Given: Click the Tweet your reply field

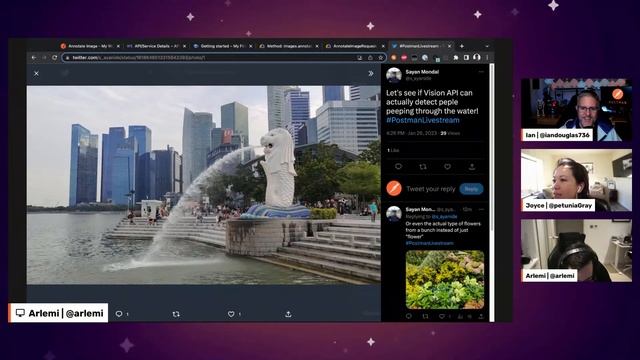Looking at the screenshot, I should 431,189.
